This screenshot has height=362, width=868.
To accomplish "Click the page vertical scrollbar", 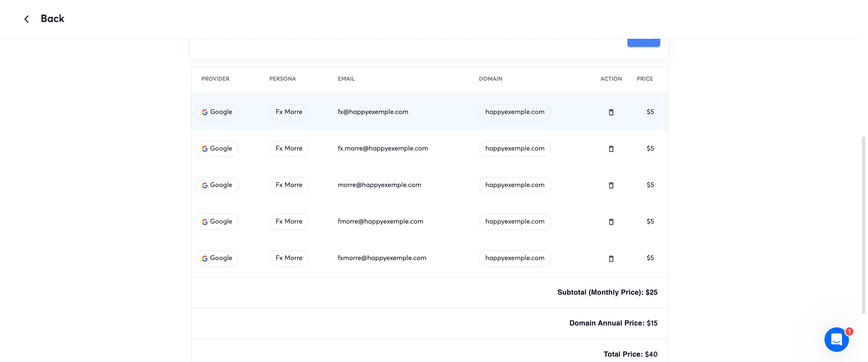I will [863, 225].
